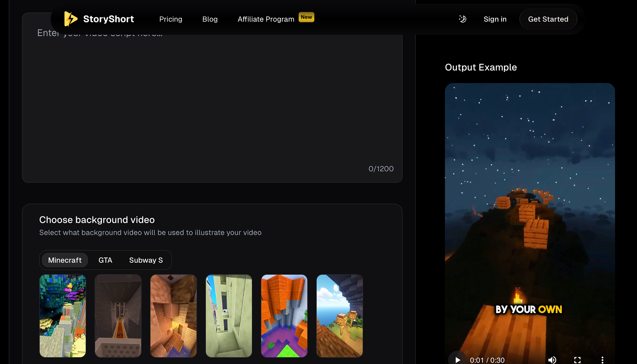Click the Sign in link
The height and width of the screenshot is (364, 637).
tap(495, 19)
